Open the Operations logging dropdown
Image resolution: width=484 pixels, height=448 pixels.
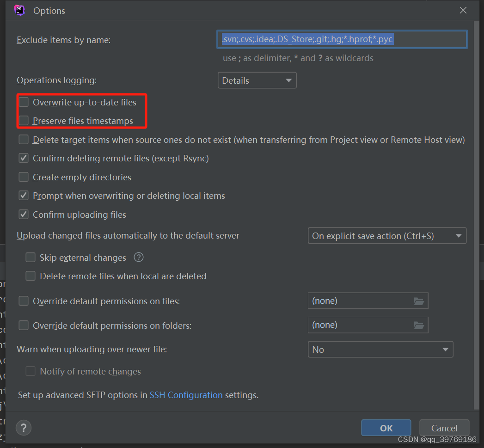tap(257, 80)
